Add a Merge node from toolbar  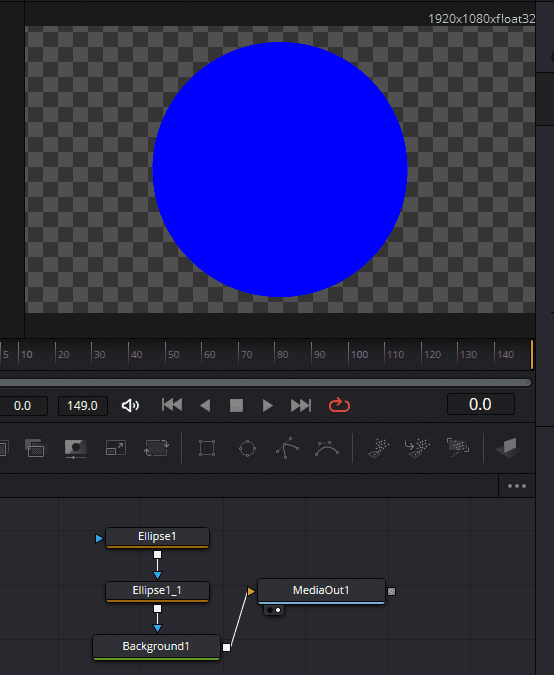click(x=35, y=448)
